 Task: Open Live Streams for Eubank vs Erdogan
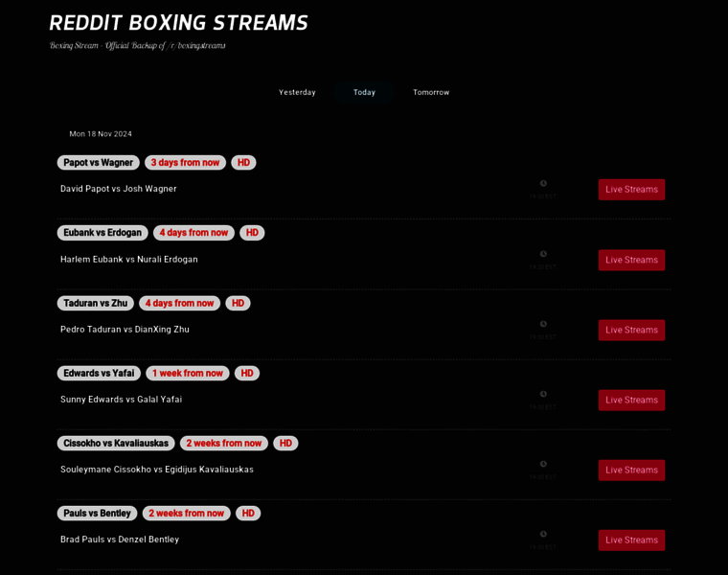click(x=631, y=260)
